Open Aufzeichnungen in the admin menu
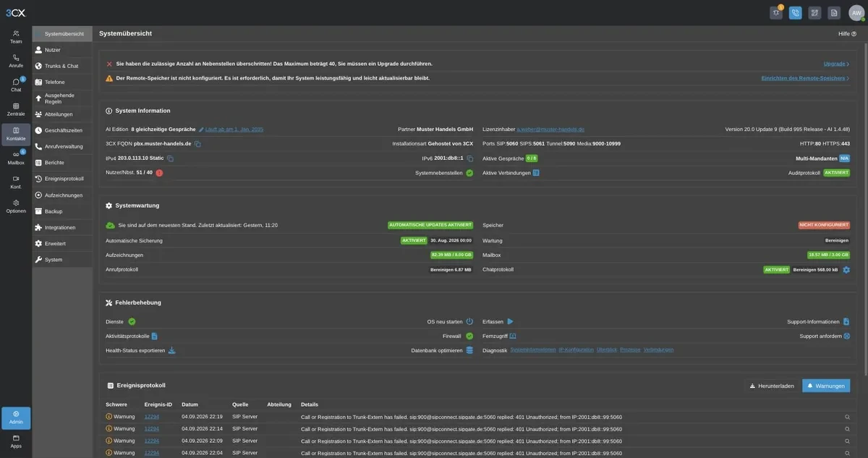 click(62, 195)
